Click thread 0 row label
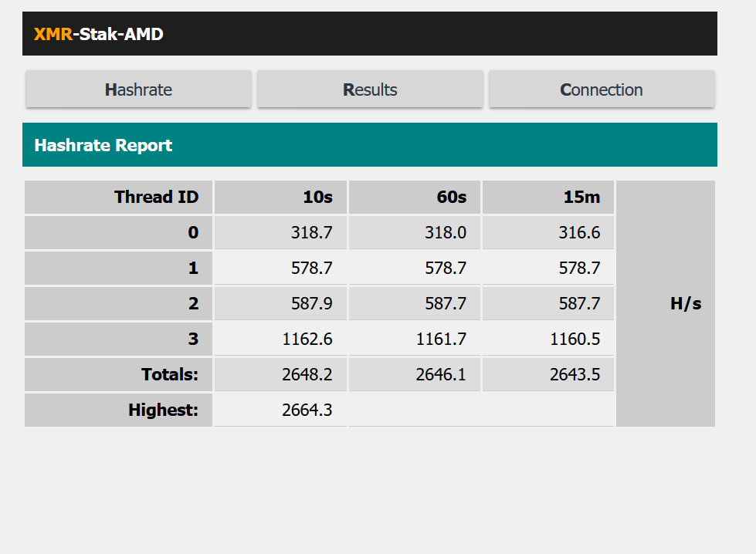The width and height of the screenshot is (756, 554). 119,233
